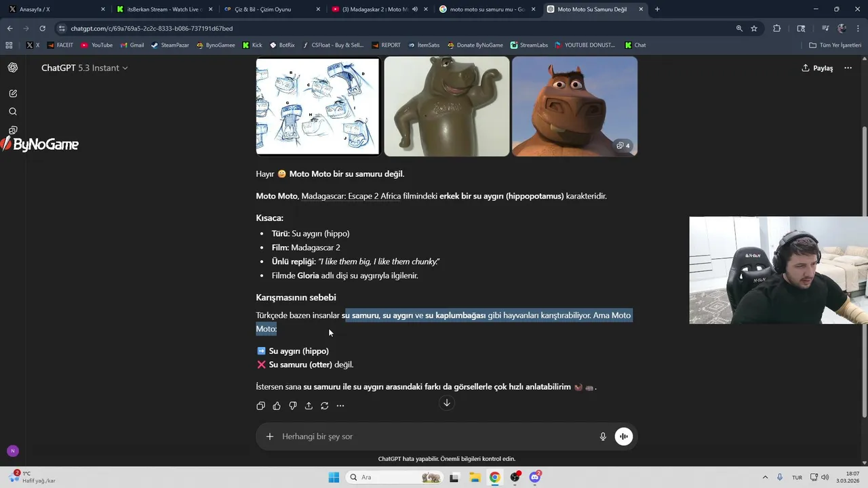Click the Chrome address bar URL
Image resolution: width=868 pixels, height=488 pixels.
click(151, 28)
